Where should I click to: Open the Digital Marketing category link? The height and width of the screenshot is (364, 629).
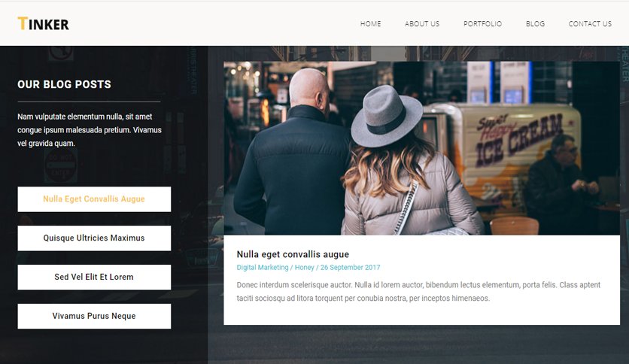coord(263,268)
